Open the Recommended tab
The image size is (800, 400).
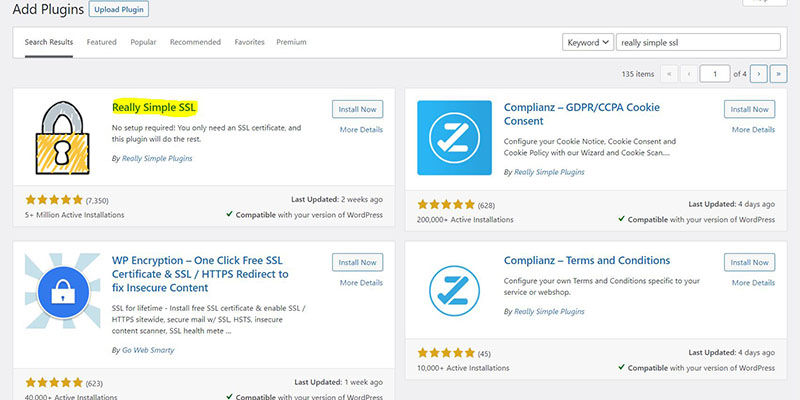[195, 42]
